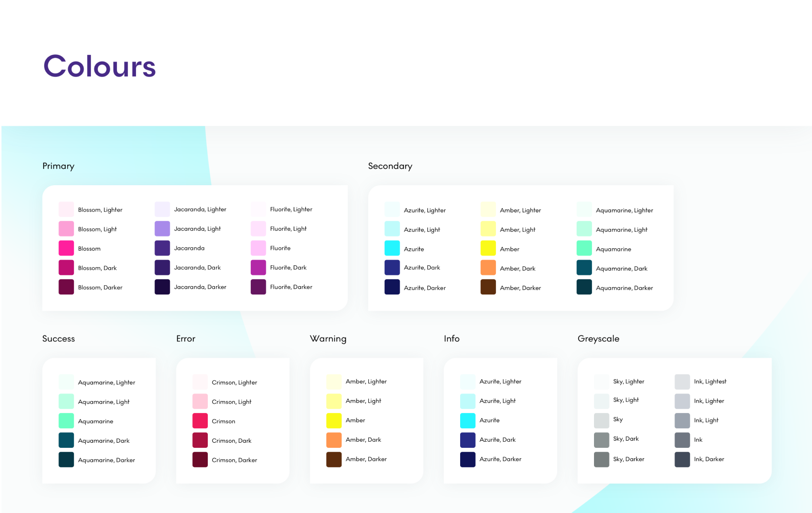The width and height of the screenshot is (812, 513).
Task: Click the 'Colours' page title
Action: (100, 67)
